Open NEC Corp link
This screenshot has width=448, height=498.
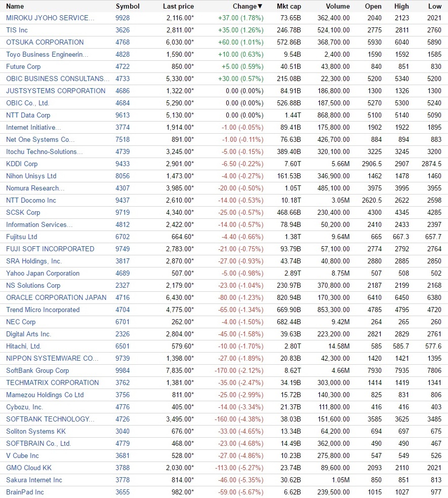pyautogui.click(x=21, y=322)
